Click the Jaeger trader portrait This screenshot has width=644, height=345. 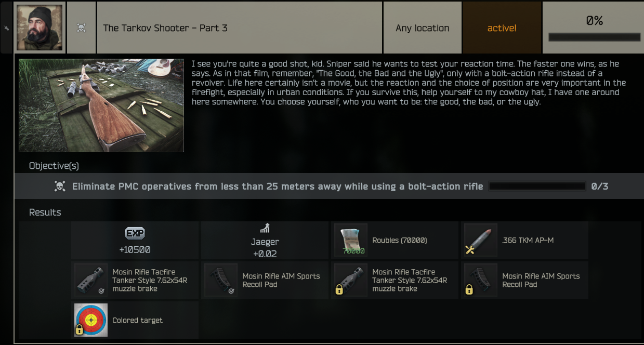(x=40, y=28)
